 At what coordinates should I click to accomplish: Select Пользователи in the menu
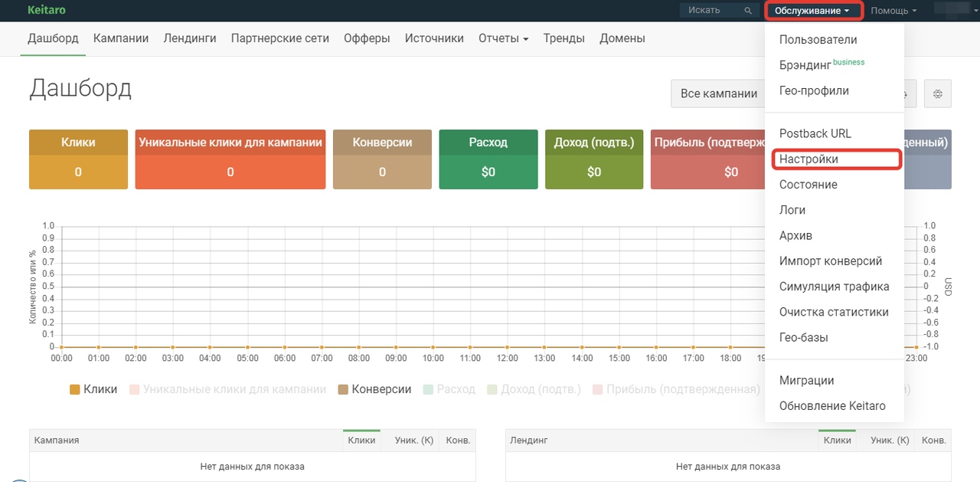tap(835, 40)
